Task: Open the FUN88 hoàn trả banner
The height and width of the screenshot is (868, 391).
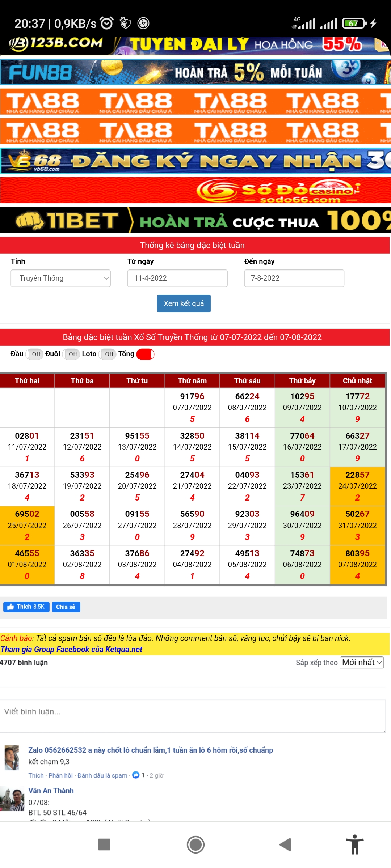Action: (195, 72)
